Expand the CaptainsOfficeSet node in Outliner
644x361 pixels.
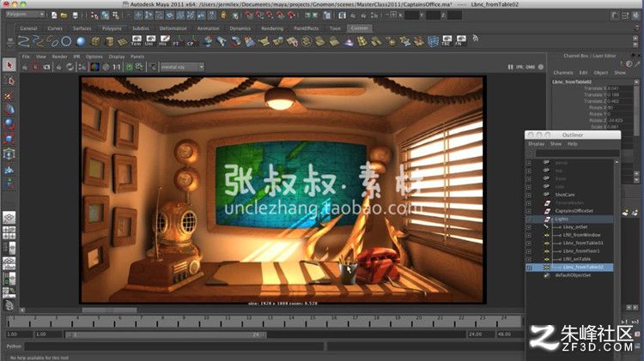[x=529, y=211]
